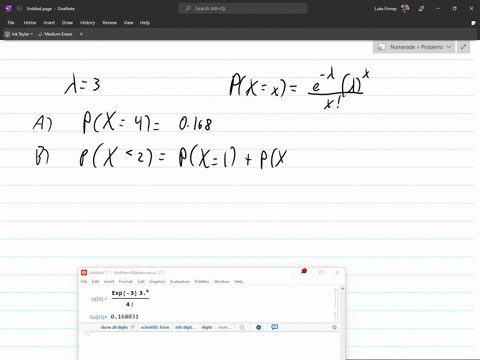Viewport: 480px width, 360px height.
Task: Click 'more...' in suggestions bar
Action: tap(224, 327)
